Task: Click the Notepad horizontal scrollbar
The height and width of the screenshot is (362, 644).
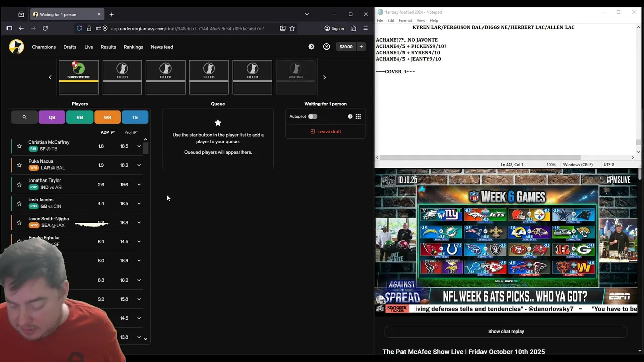Action: click(480, 157)
